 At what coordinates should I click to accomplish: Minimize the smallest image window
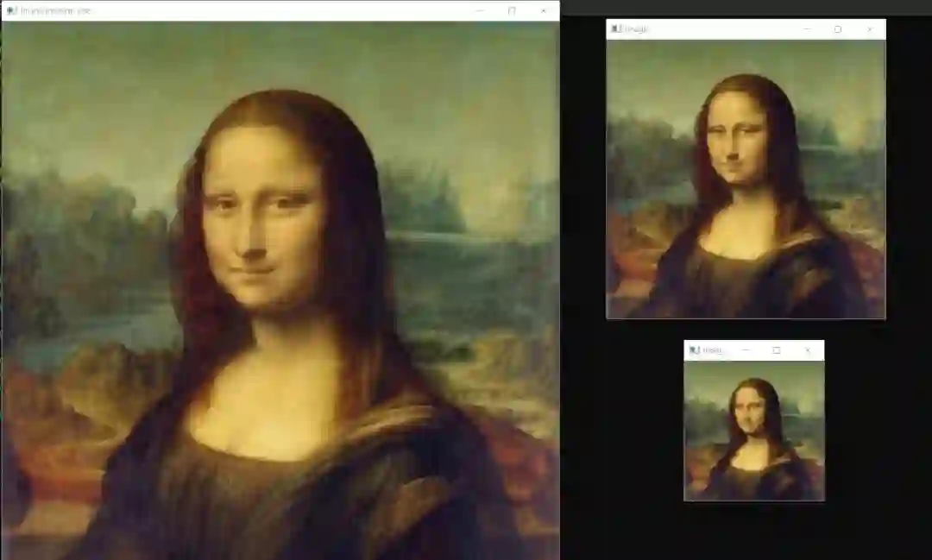point(746,350)
